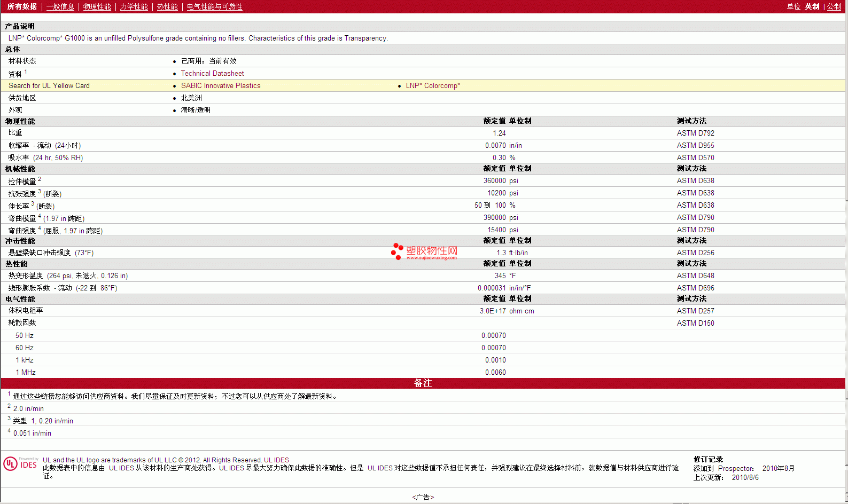This screenshot has width=848, height=504.
Task: Follow the LNP* Colorcomp* link
Action: tap(433, 85)
